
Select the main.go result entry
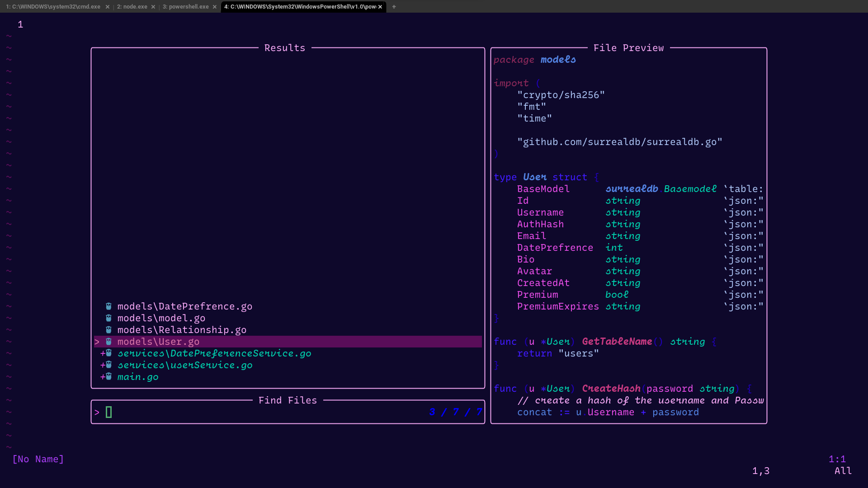(x=138, y=377)
